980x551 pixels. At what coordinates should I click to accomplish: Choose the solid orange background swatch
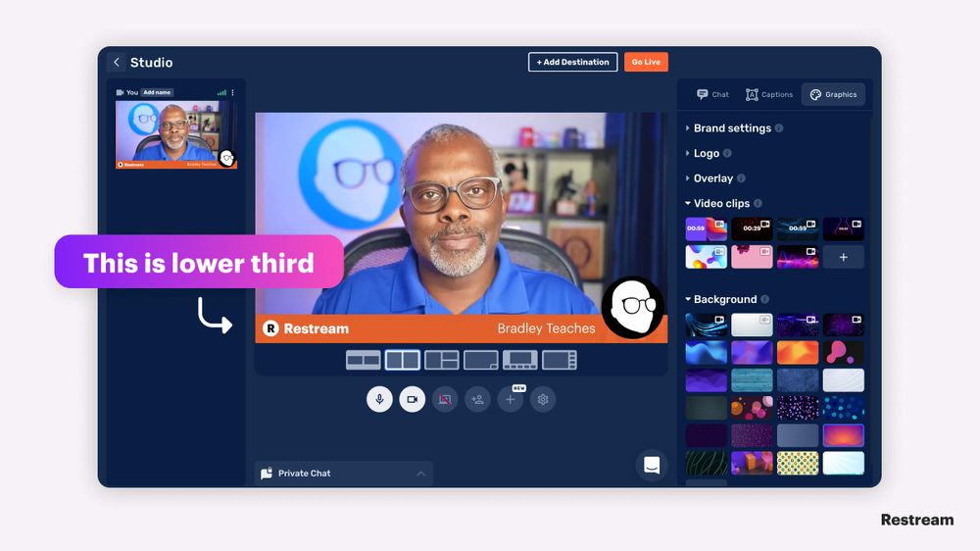(x=798, y=353)
